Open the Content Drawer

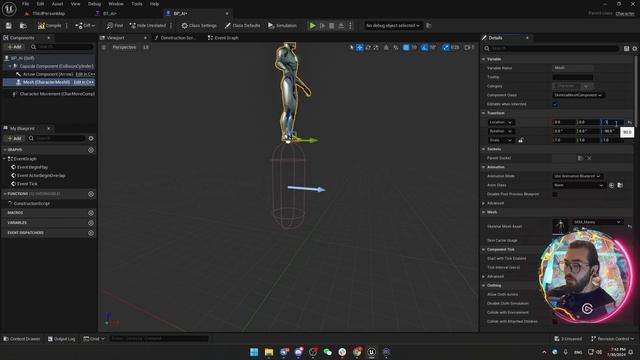click(22, 339)
